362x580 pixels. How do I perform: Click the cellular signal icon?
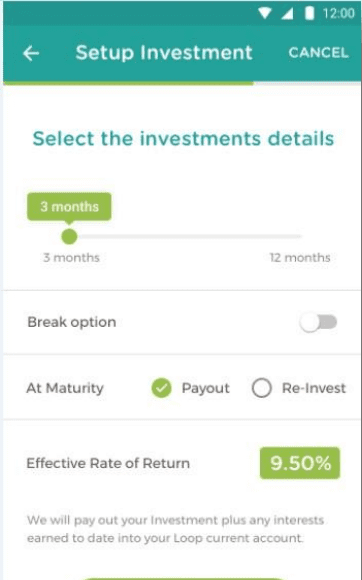click(287, 13)
